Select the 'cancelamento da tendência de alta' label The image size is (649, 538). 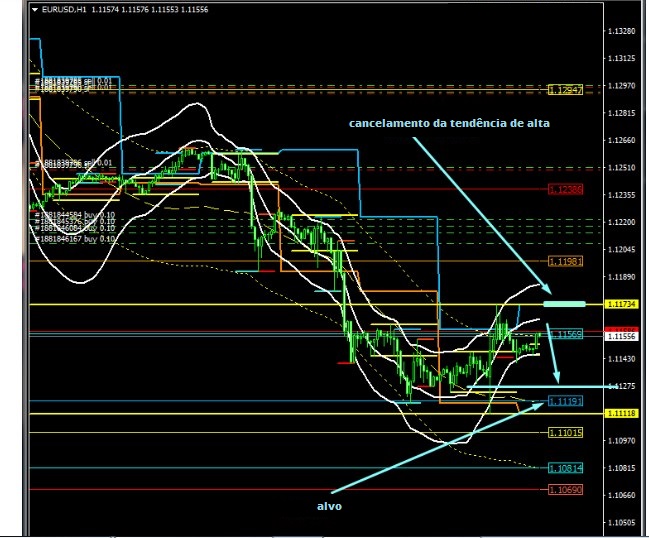448,123
